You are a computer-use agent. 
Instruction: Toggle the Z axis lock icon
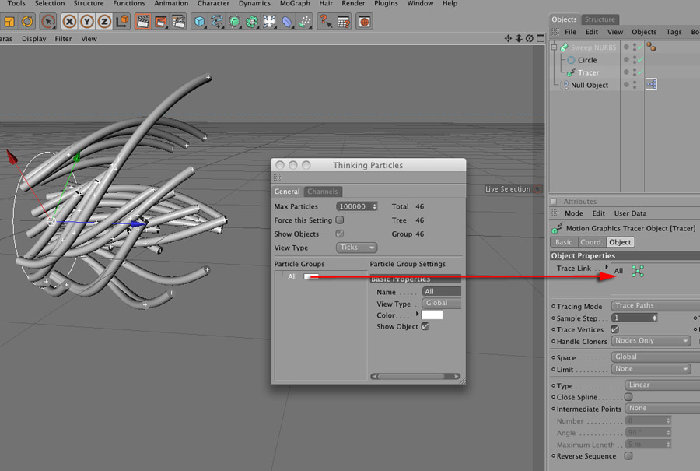coord(104,21)
